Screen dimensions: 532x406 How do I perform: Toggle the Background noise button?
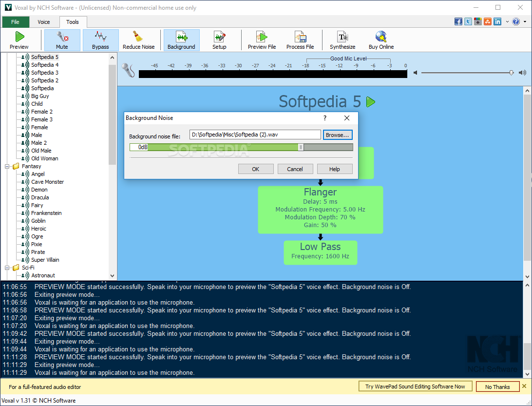(182, 40)
